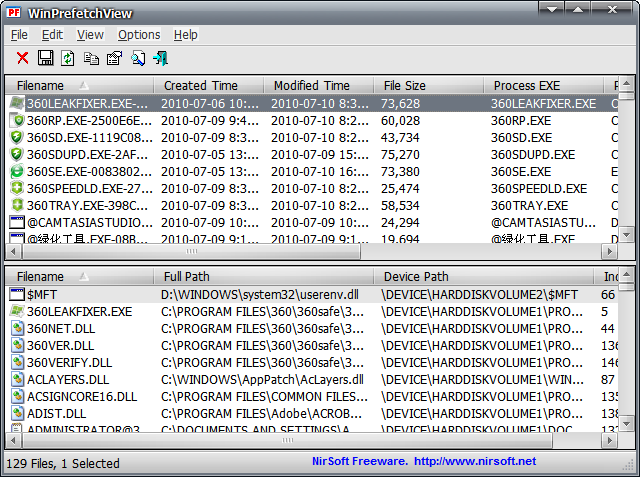Click the Refresh toolbar icon
Image resolution: width=640 pixels, height=477 pixels.
68,58
